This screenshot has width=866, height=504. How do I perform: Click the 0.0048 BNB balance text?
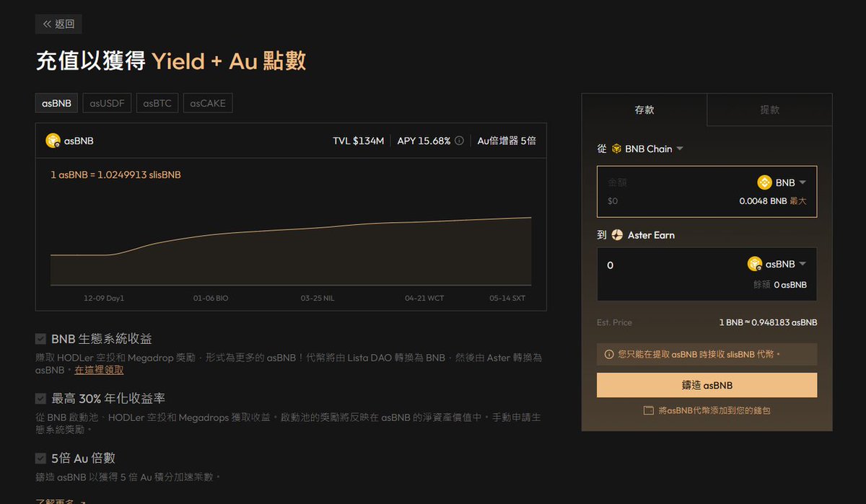click(763, 201)
